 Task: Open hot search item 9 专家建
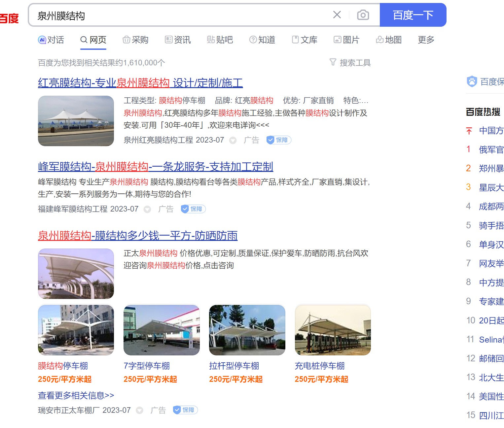click(x=491, y=302)
